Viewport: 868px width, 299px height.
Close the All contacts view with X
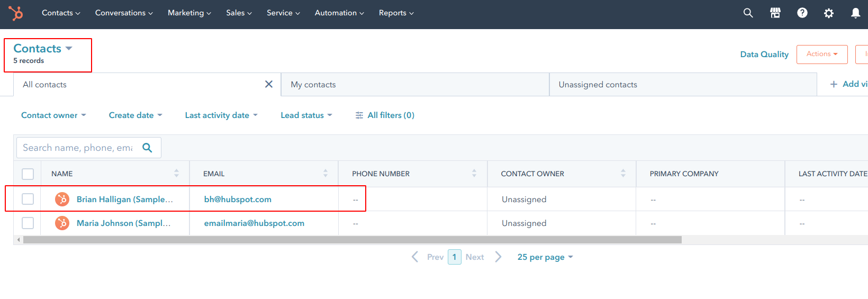(269, 84)
